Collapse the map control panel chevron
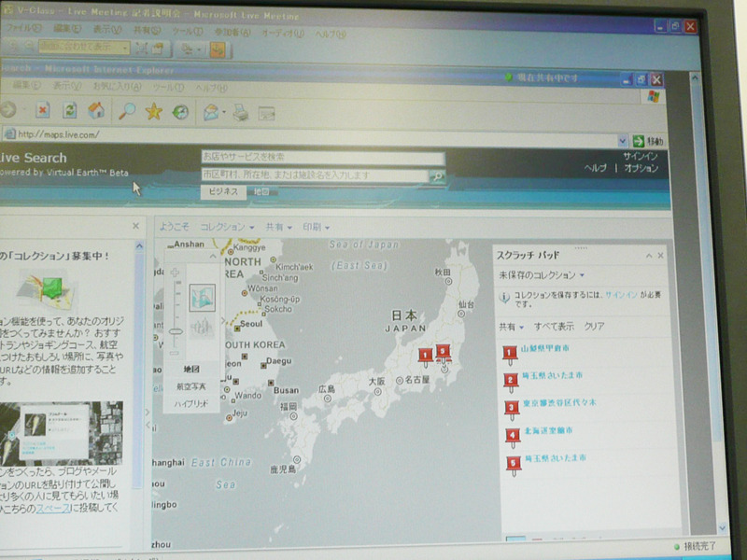747x560 pixels. tap(213, 256)
